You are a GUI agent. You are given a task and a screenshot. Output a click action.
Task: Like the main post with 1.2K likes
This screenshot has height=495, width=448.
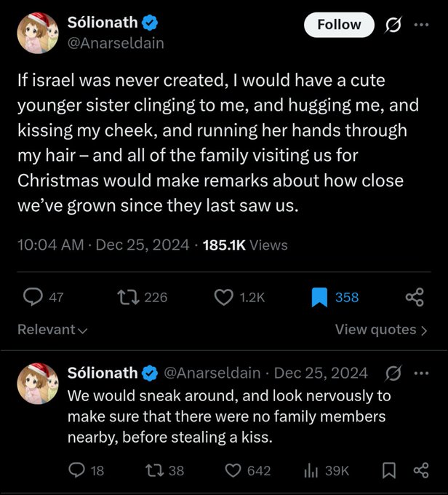(x=224, y=297)
